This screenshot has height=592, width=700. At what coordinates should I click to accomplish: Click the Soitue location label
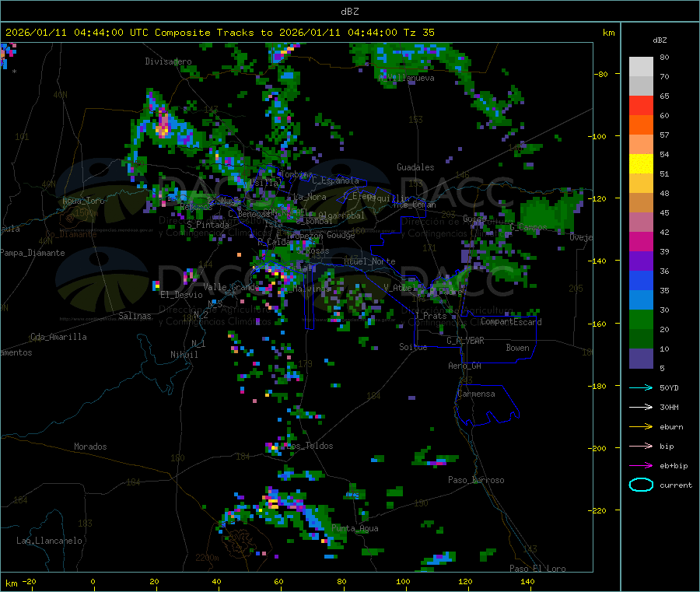click(413, 347)
